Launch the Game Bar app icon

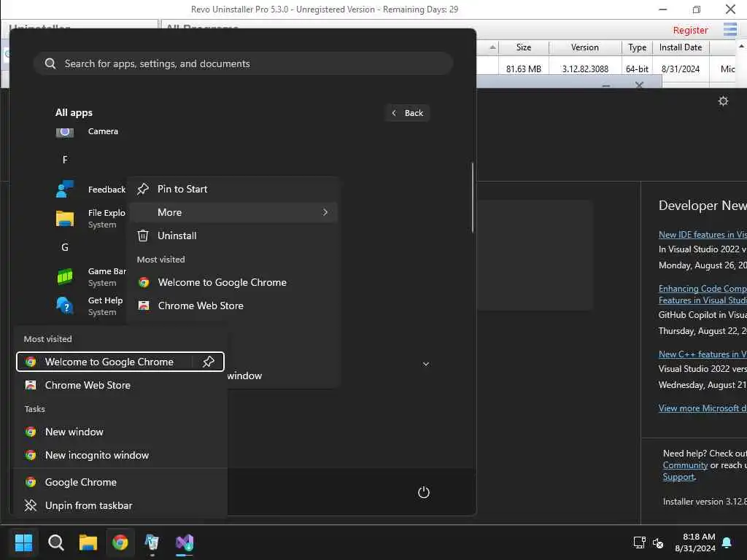[x=65, y=276]
